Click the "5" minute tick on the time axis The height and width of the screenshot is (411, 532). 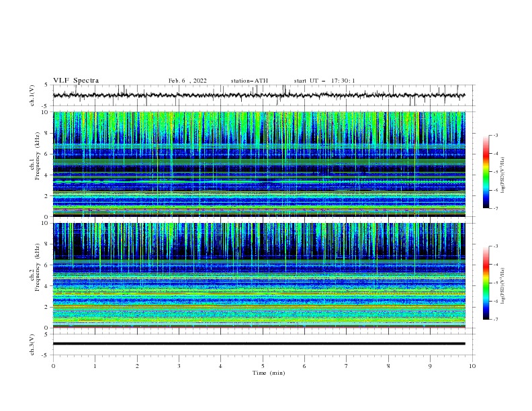coord(263,366)
